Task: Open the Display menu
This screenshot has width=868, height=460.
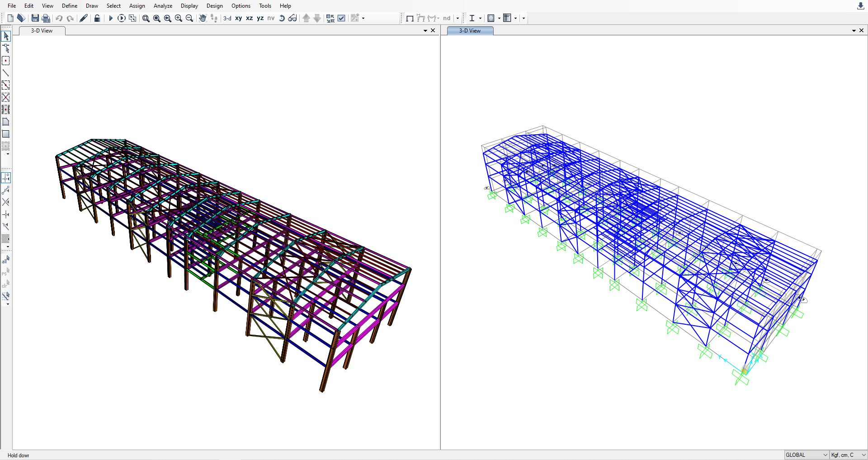Action: click(x=189, y=6)
